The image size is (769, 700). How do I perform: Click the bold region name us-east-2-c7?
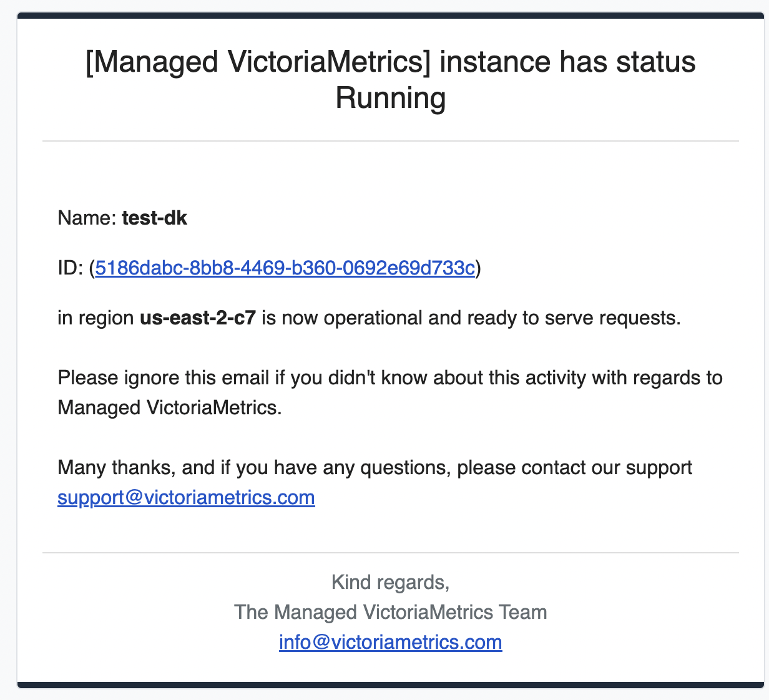pyautogui.click(x=198, y=318)
